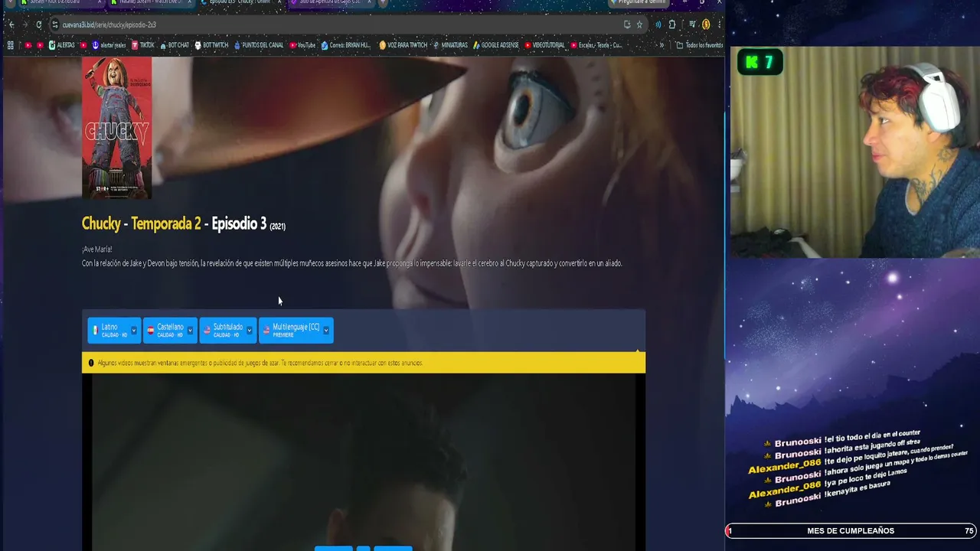Click the embedded video player area
Screen dimensions: 980x551
[x=364, y=462]
